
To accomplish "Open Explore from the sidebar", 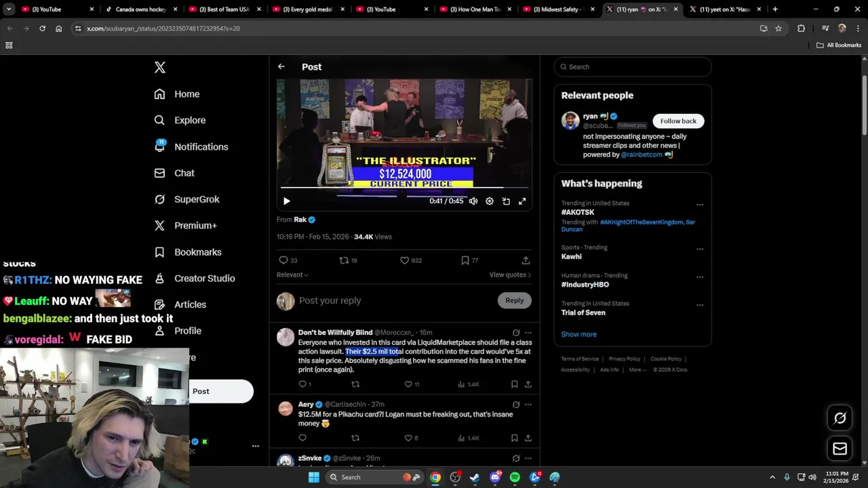I will [x=180, y=120].
